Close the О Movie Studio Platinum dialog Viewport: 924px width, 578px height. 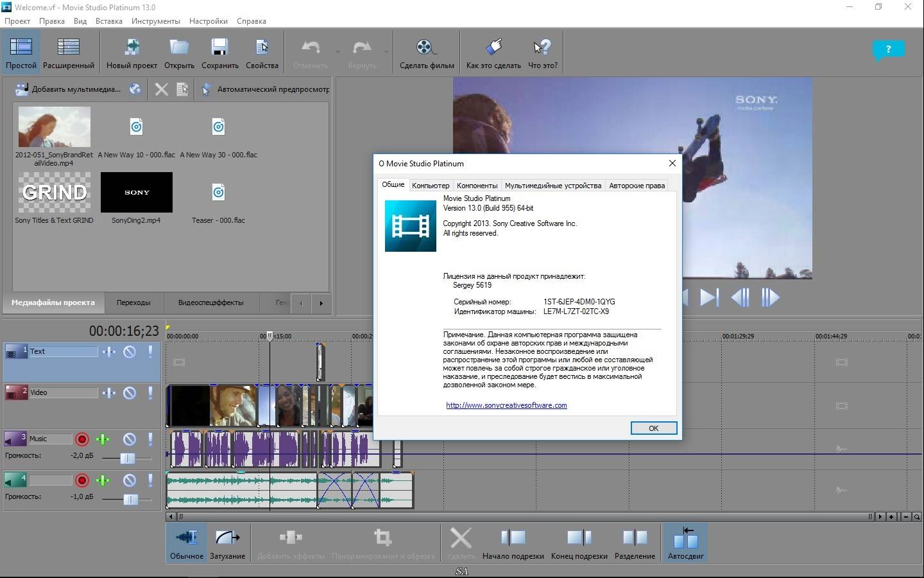672,163
